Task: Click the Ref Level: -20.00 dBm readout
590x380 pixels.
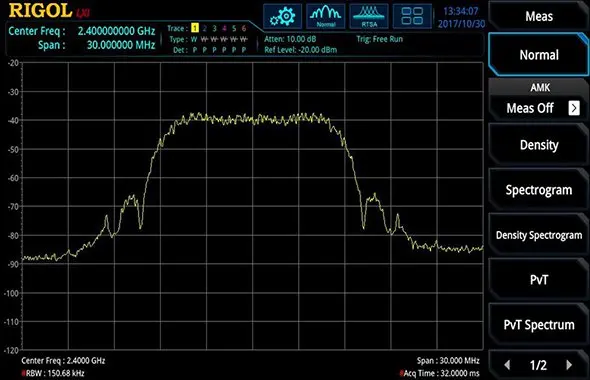Action: click(301, 50)
